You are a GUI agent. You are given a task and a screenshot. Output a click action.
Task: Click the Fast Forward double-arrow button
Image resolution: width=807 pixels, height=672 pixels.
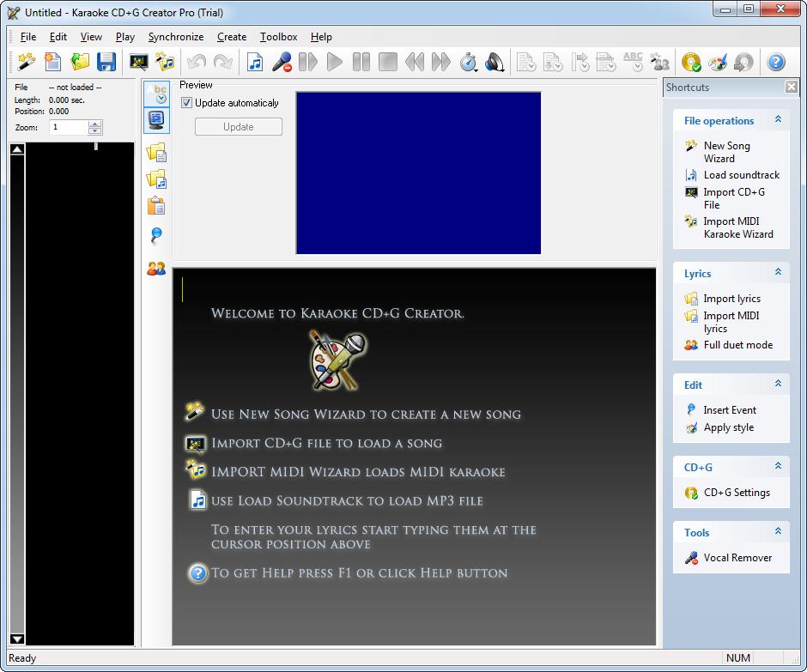(441, 63)
